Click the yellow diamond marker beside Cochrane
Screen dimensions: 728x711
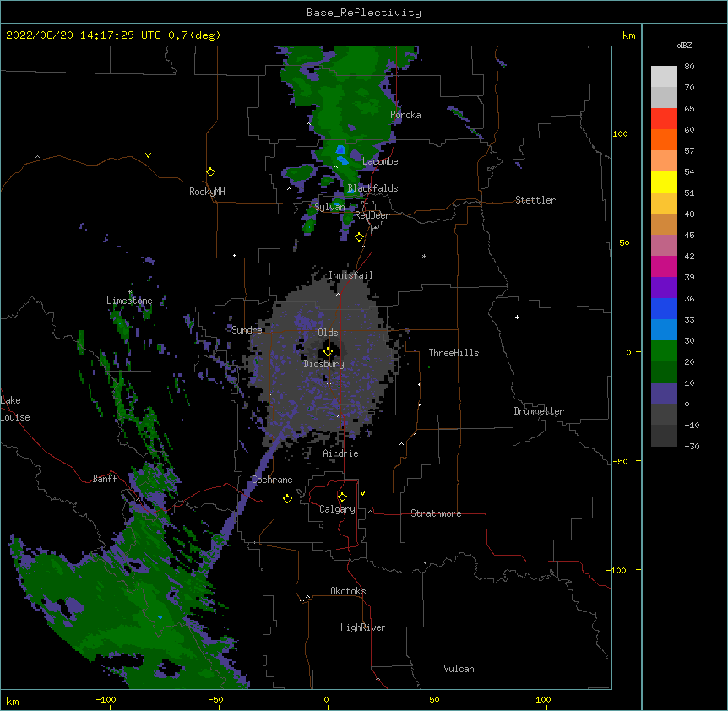click(287, 498)
